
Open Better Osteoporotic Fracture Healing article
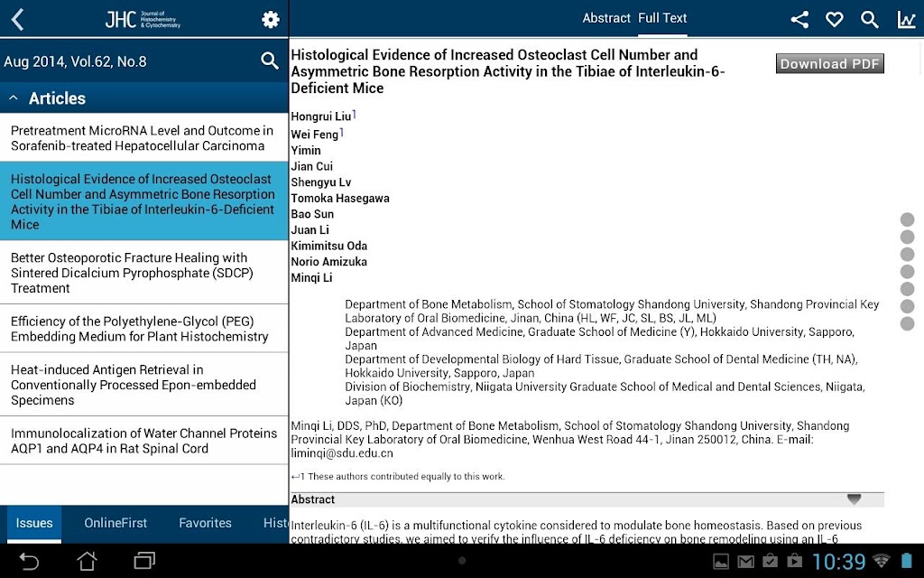point(143,273)
